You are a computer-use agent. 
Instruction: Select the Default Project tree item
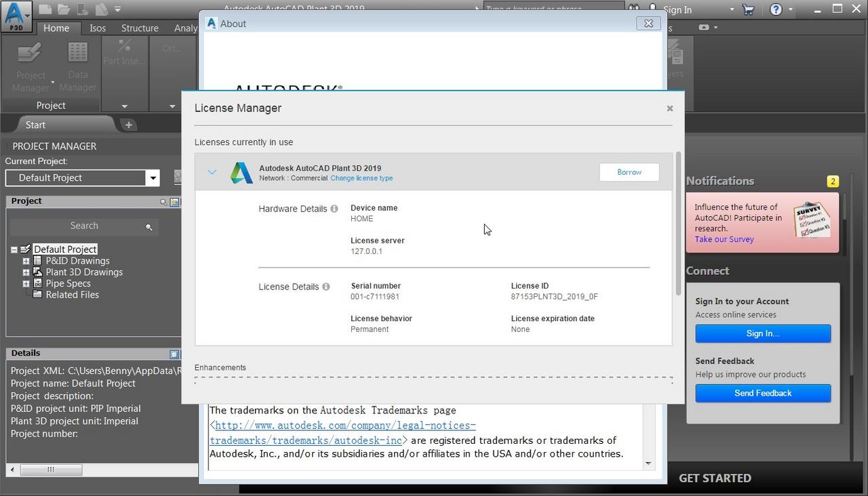65,249
